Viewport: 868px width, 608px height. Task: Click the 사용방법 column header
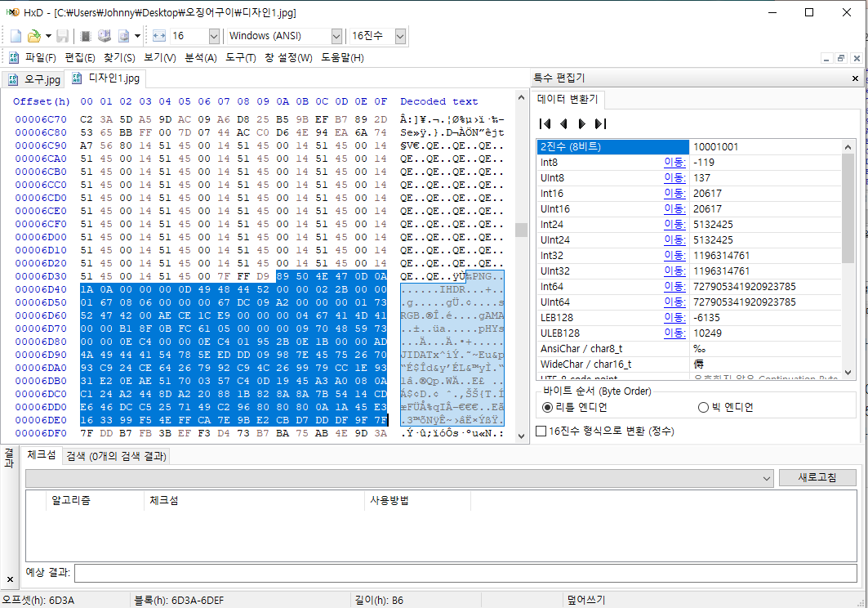pos(417,500)
